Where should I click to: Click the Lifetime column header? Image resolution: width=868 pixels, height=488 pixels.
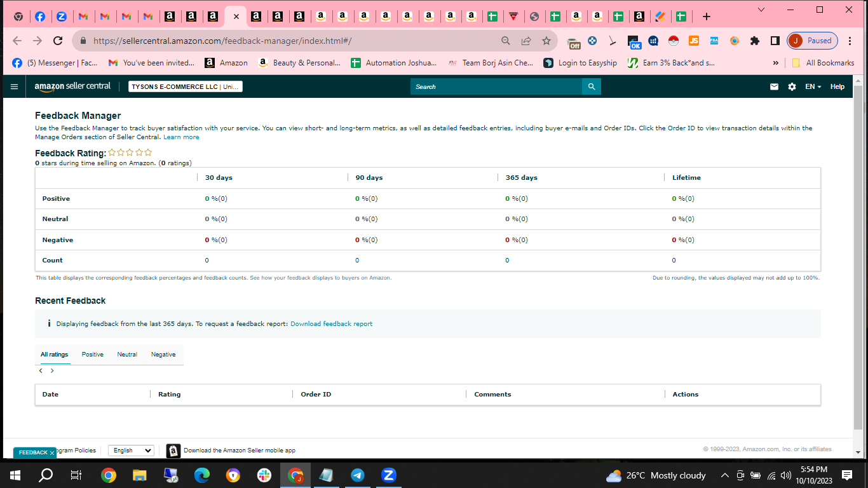[x=686, y=178]
